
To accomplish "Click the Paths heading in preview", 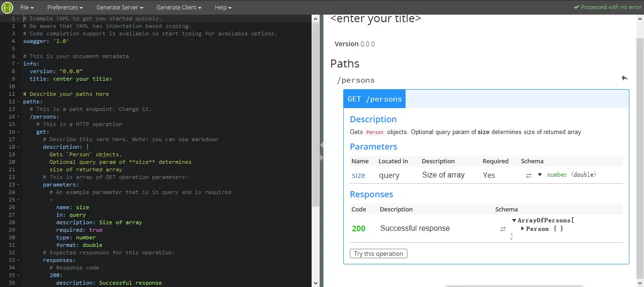I will pyautogui.click(x=345, y=64).
